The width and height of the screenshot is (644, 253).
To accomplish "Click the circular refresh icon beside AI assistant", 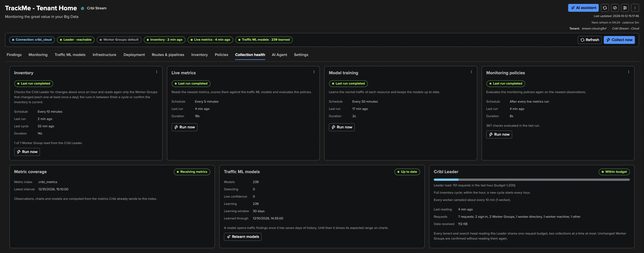I will [605, 8].
